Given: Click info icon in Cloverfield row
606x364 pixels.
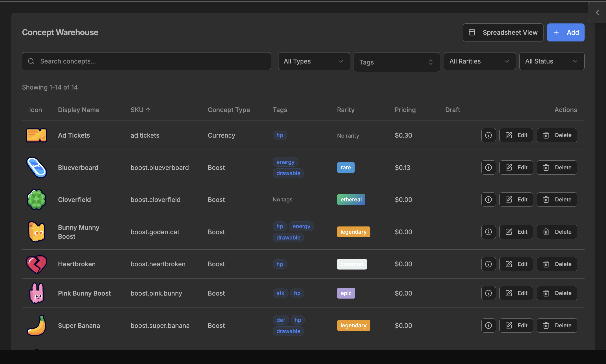Looking at the screenshot, I should (488, 199).
